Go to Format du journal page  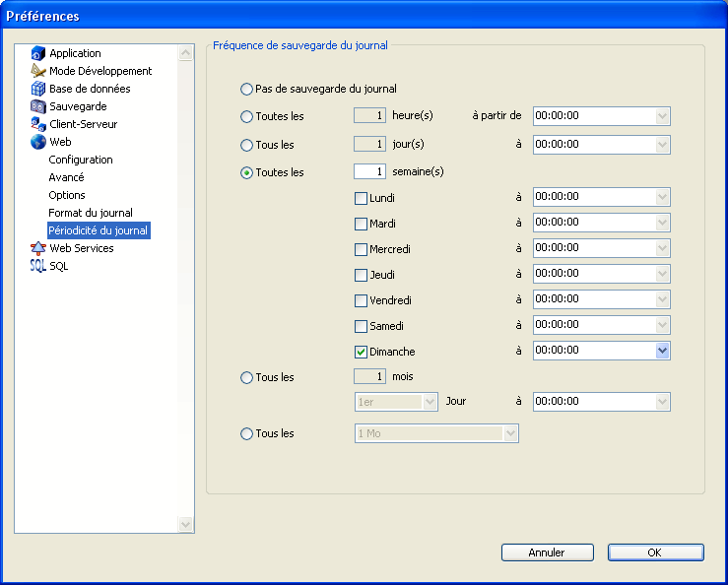pyautogui.click(x=91, y=213)
